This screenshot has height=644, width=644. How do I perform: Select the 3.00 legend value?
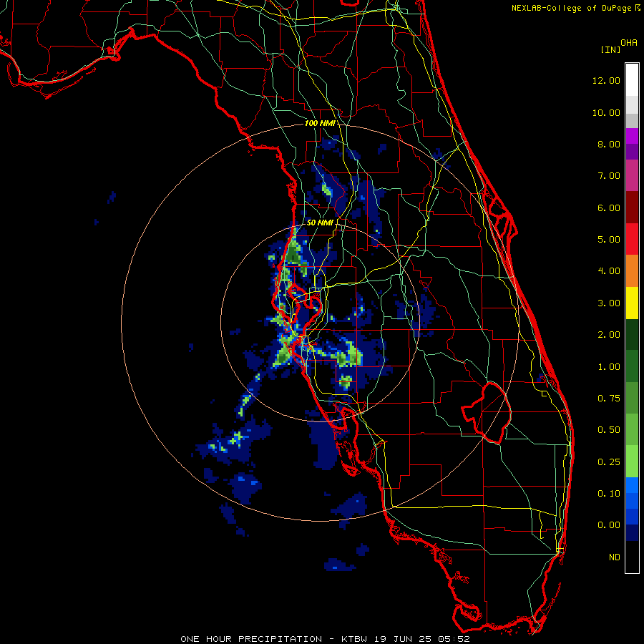(609, 303)
